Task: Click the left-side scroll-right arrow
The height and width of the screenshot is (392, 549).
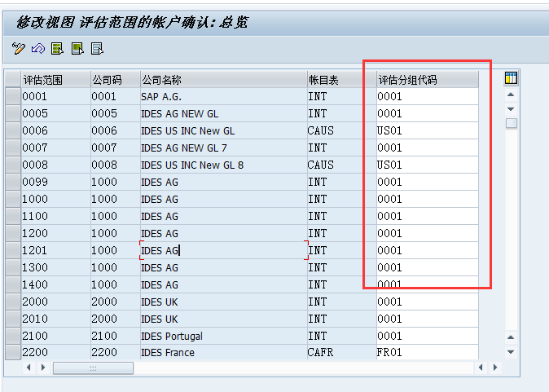Action: click(43, 368)
